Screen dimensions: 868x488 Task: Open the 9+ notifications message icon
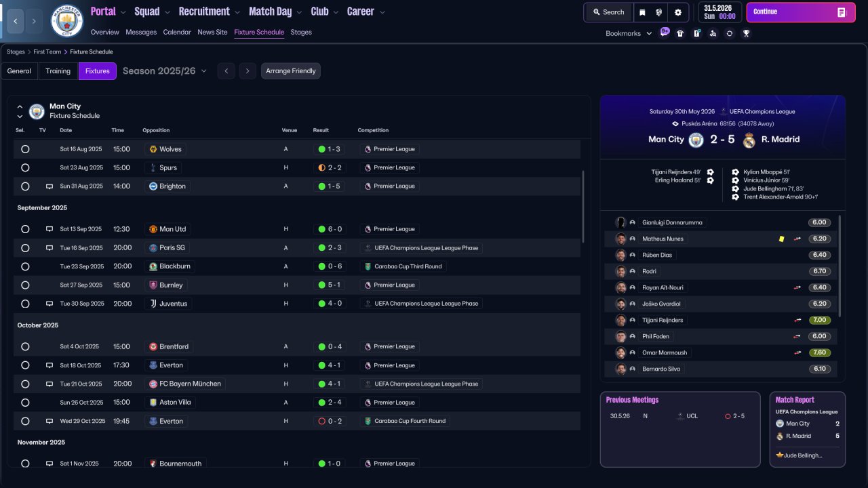(x=665, y=33)
